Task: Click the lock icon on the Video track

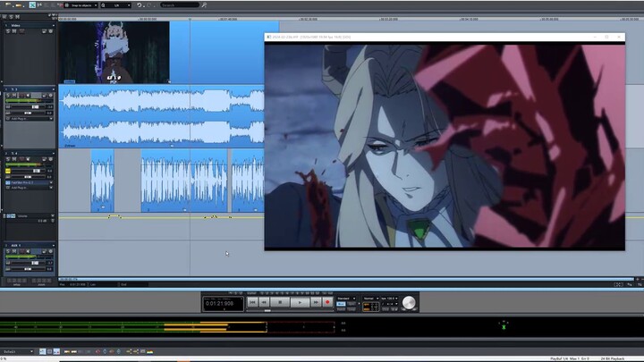Action: tap(44, 31)
